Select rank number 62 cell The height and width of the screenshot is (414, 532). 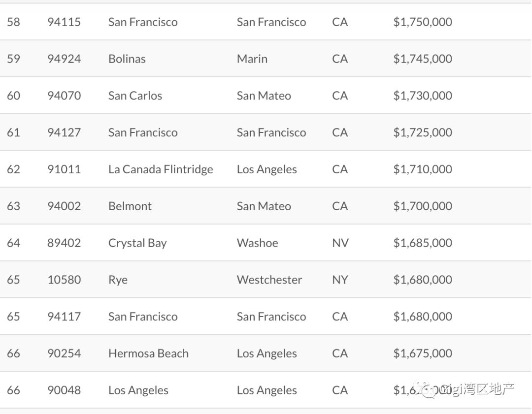(x=14, y=169)
